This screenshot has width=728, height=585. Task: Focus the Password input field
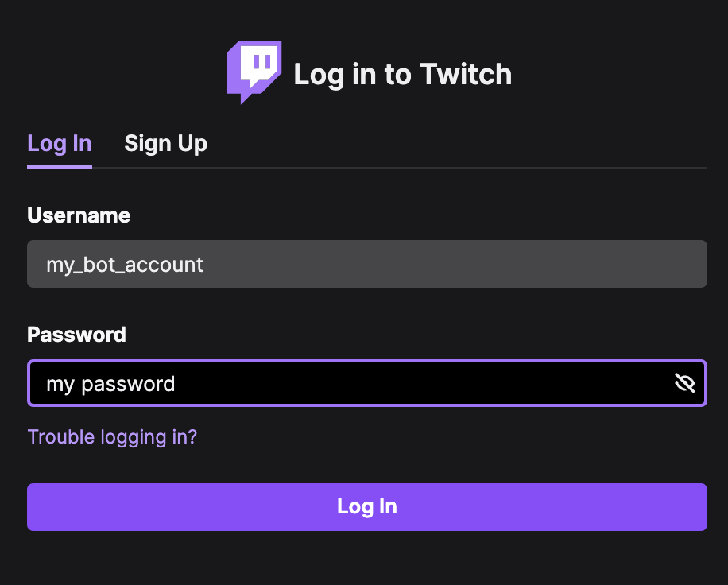pyautogui.click(x=367, y=383)
